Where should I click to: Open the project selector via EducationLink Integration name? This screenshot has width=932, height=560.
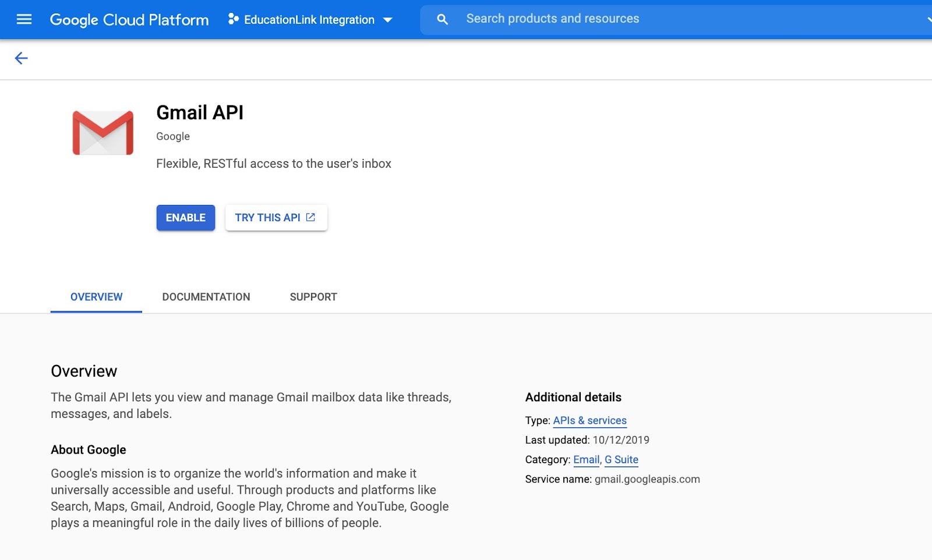click(x=309, y=20)
